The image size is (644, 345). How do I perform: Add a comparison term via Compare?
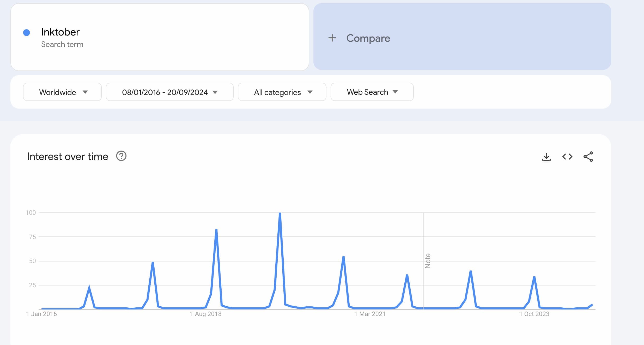462,37
